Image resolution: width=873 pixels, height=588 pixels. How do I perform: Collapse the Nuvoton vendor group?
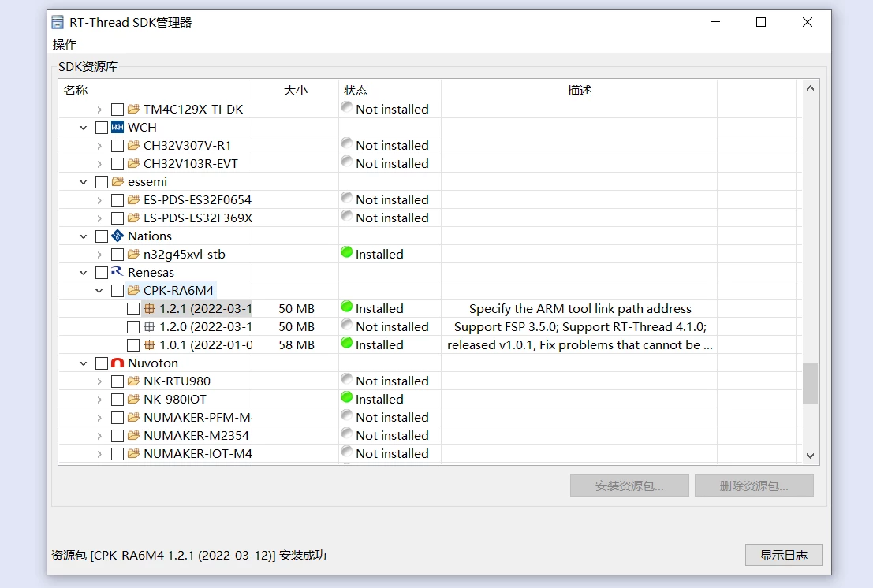coord(83,363)
